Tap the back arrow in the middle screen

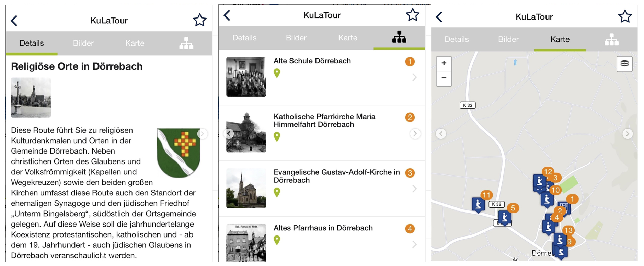(227, 15)
